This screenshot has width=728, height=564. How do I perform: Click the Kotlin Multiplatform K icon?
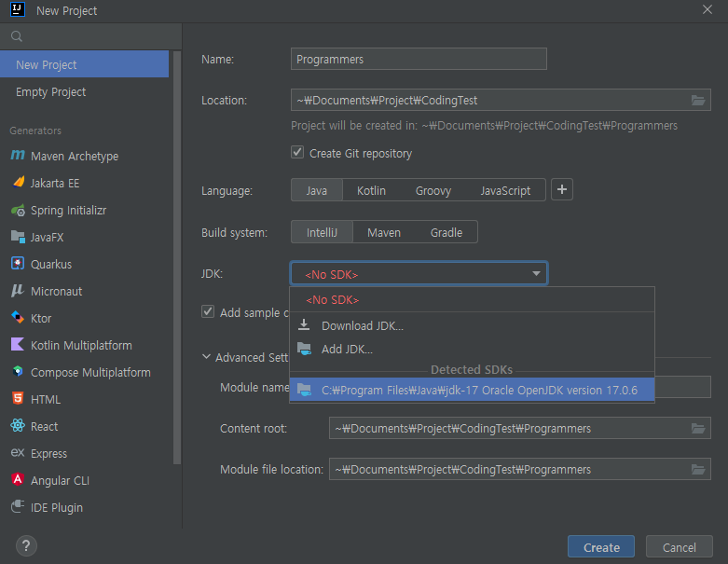[18, 344]
